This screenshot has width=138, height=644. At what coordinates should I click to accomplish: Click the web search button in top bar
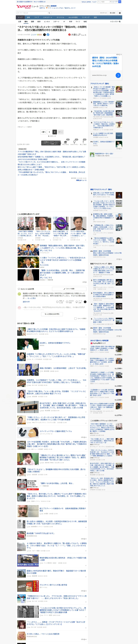120,2
